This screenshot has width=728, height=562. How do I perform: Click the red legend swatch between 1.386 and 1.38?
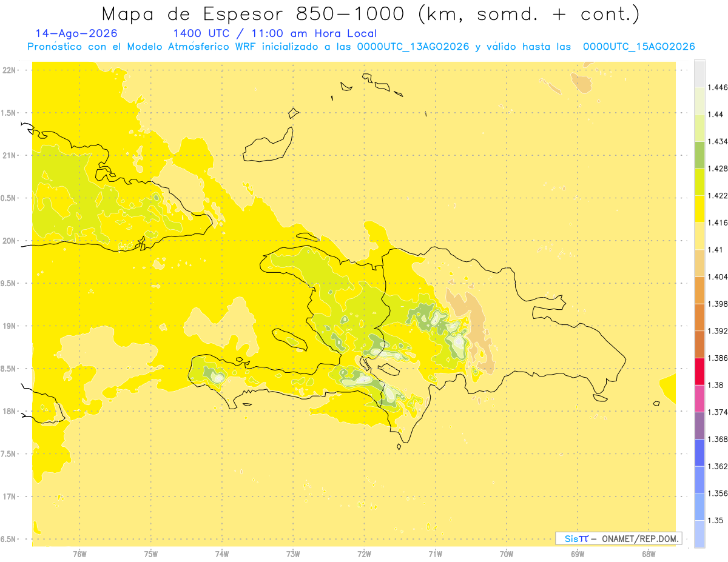coord(699,372)
